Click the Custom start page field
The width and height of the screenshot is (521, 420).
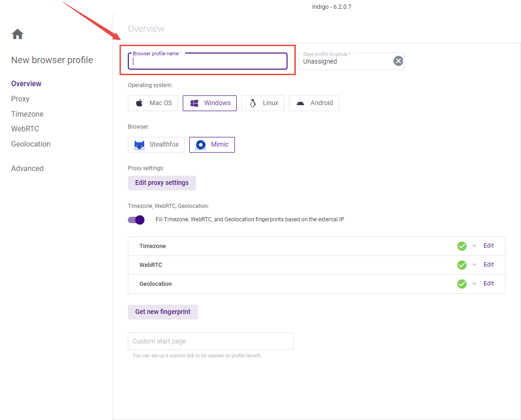pos(210,341)
